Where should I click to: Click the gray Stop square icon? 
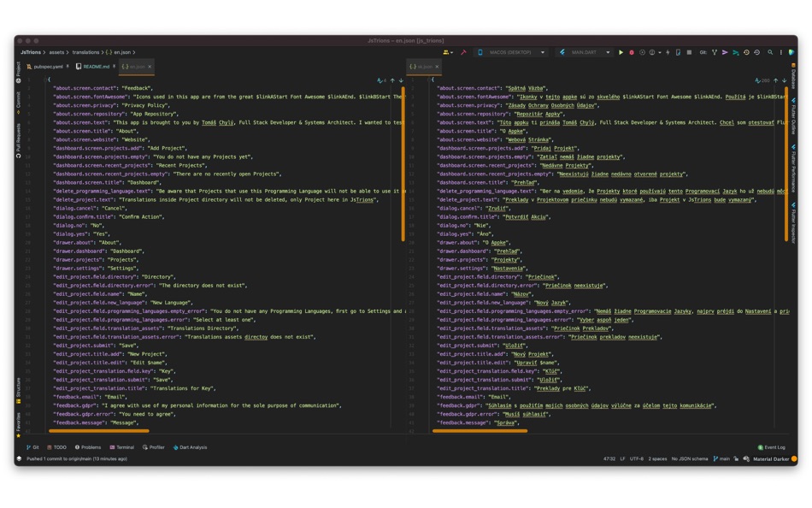click(x=689, y=52)
